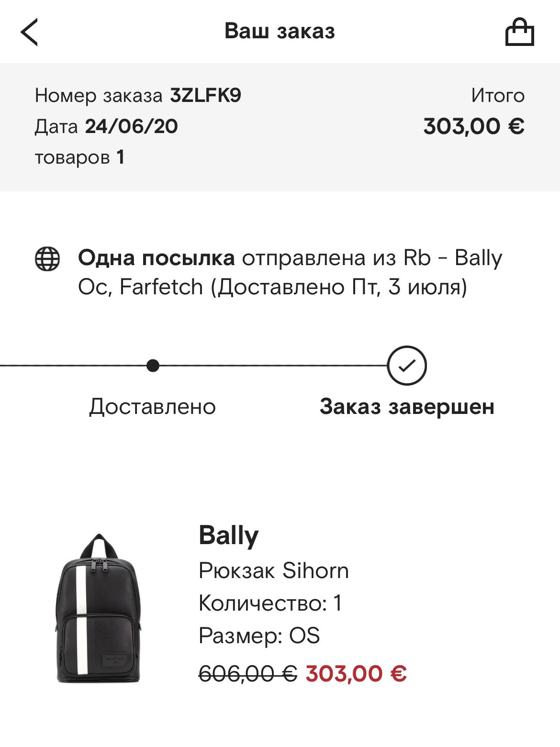Image resolution: width=560 pixels, height=747 pixels.
Task: Click the Заказ завершен status label
Action: [407, 407]
